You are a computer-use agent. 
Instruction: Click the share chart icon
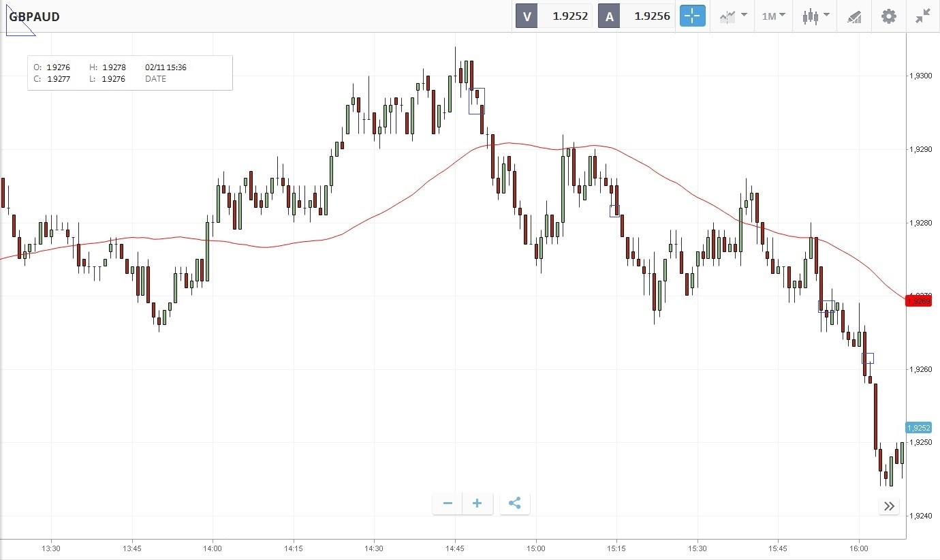[x=514, y=503]
